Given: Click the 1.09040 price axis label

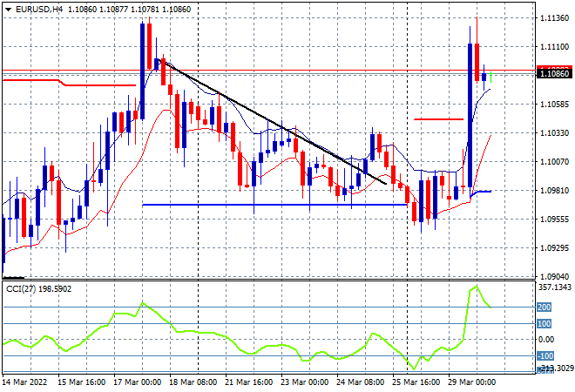Looking at the screenshot, I should tap(555, 276).
